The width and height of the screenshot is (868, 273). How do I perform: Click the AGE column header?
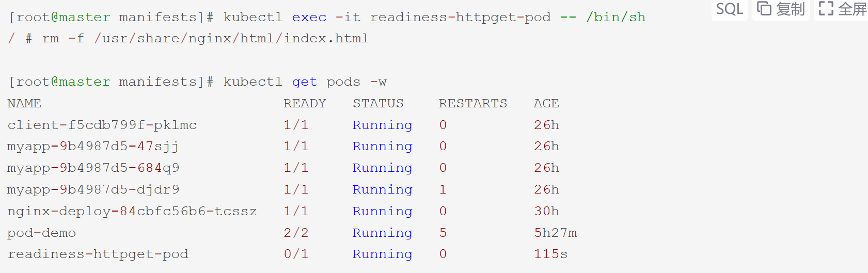click(x=546, y=103)
